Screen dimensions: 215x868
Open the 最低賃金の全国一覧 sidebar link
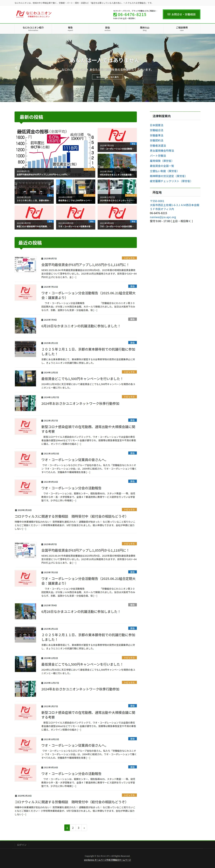pyautogui.click(x=162, y=166)
